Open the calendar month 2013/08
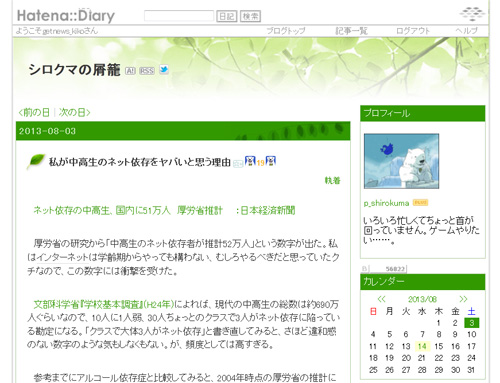The height and width of the screenshot is (383, 500). coord(422,299)
